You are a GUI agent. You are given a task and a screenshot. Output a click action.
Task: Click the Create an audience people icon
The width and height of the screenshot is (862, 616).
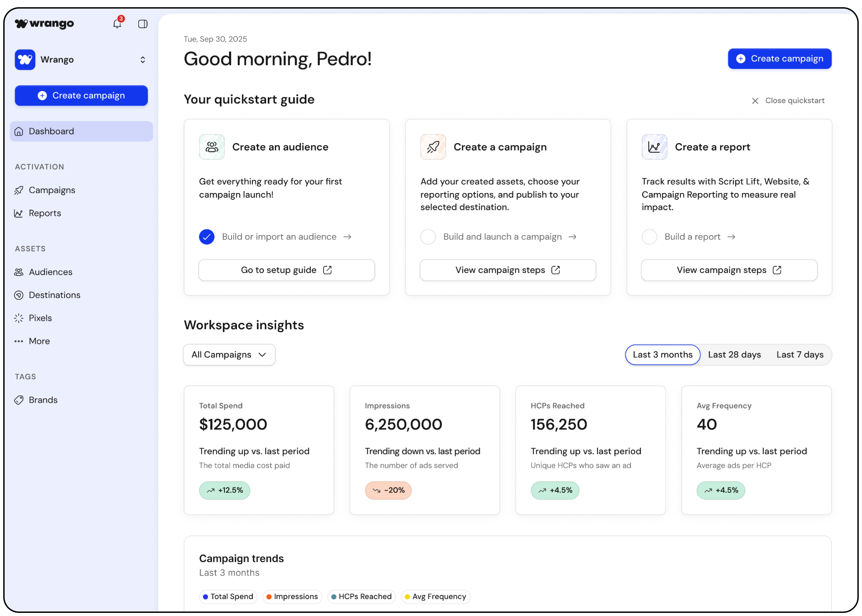click(x=212, y=147)
